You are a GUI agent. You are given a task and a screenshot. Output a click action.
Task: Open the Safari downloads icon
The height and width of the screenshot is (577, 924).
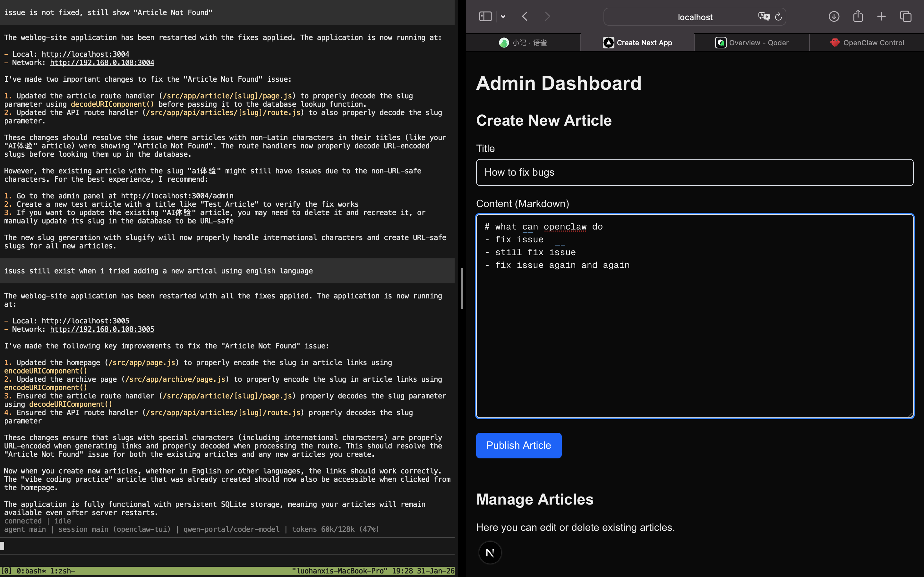(x=834, y=16)
